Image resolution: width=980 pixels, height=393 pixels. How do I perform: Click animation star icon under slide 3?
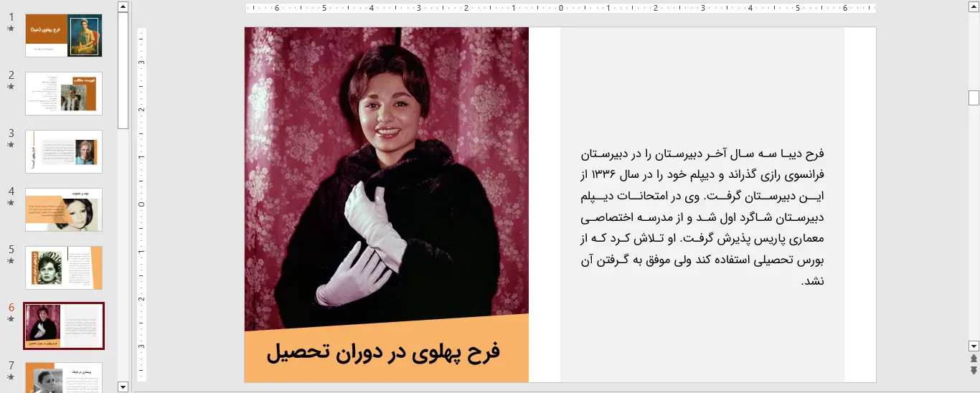[x=11, y=145]
